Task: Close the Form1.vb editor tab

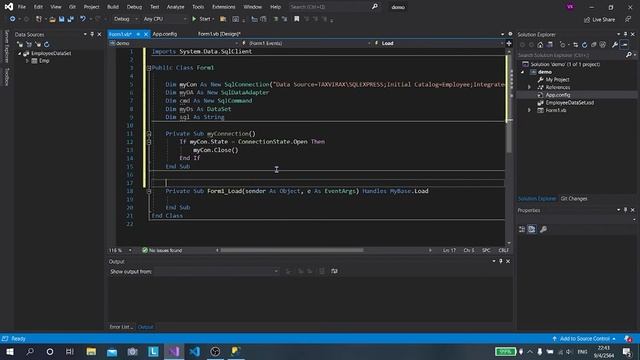Action: [x=146, y=34]
